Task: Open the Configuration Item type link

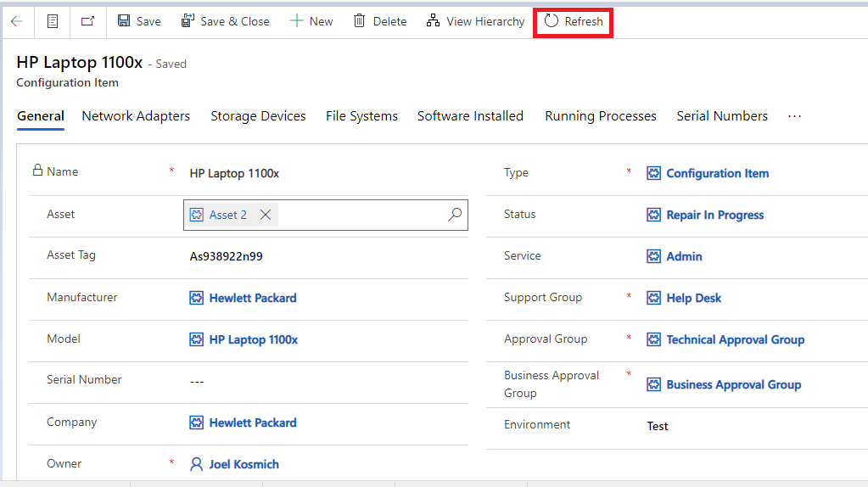Action: (x=718, y=173)
